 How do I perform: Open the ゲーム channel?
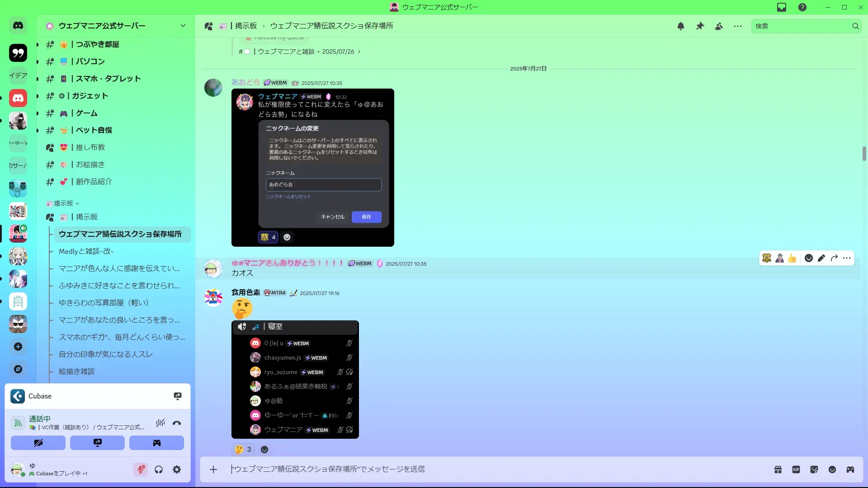pyautogui.click(x=86, y=113)
